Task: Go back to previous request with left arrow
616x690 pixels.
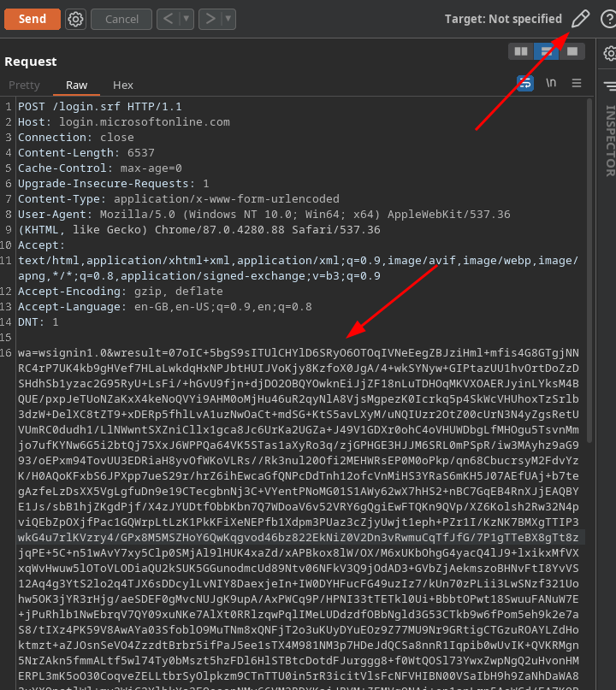Action: (x=169, y=19)
